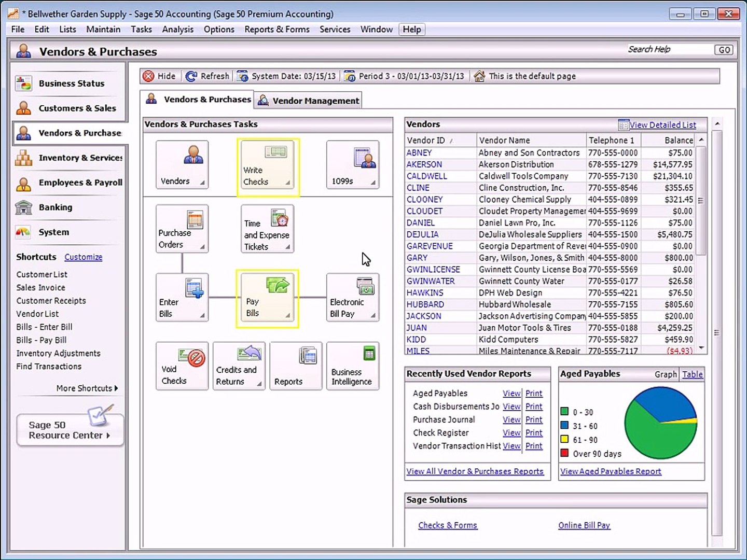The image size is (747, 560).
Task: Select the Void Checks icon
Action: (x=182, y=366)
